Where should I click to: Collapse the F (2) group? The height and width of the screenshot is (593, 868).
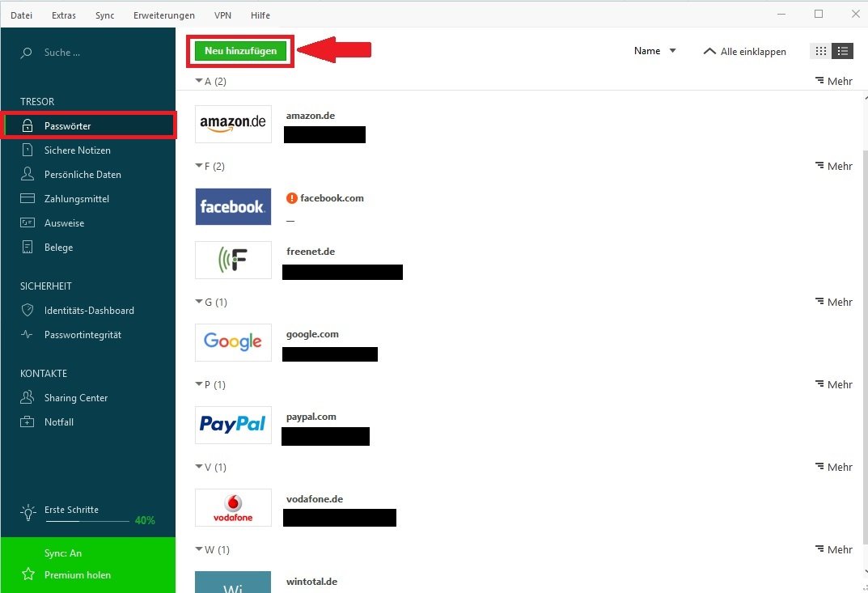coord(210,166)
